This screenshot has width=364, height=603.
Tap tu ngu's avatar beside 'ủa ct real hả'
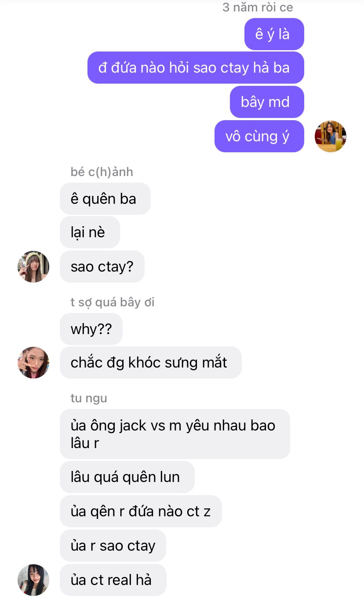[33, 580]
